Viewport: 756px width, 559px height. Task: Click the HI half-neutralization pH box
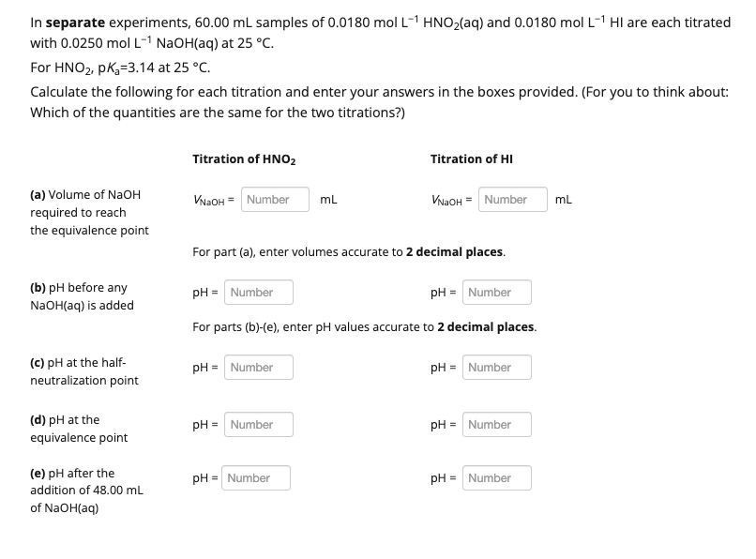point(496,367)
